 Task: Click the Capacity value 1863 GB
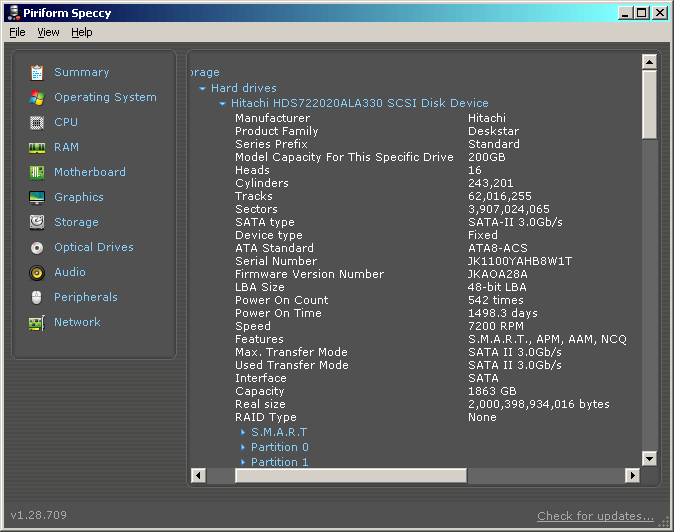pyautogui.click(x=492, y=391)
